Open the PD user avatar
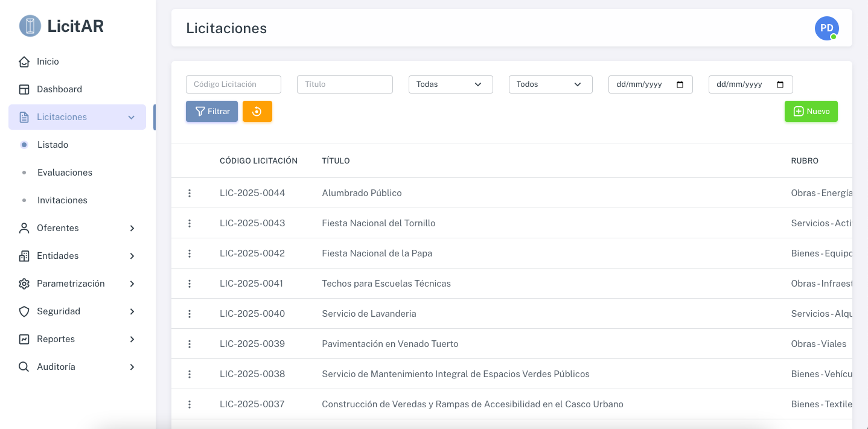This screenshot has height=429, width=868. (x=826, y=28)
